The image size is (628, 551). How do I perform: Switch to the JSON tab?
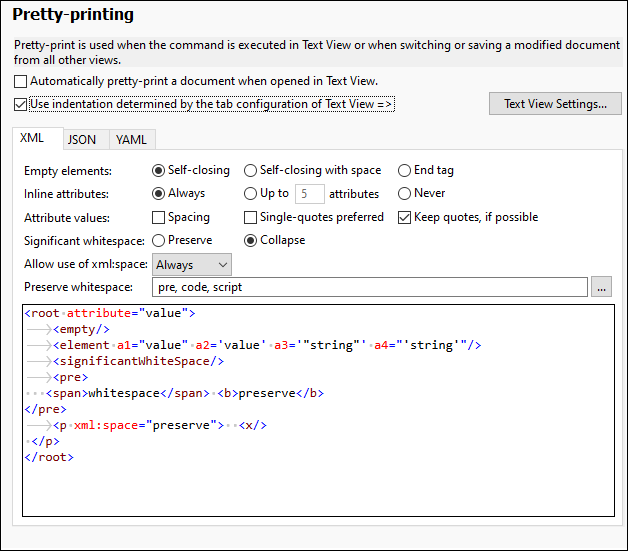pyautogui.click(x=82, y=140)
